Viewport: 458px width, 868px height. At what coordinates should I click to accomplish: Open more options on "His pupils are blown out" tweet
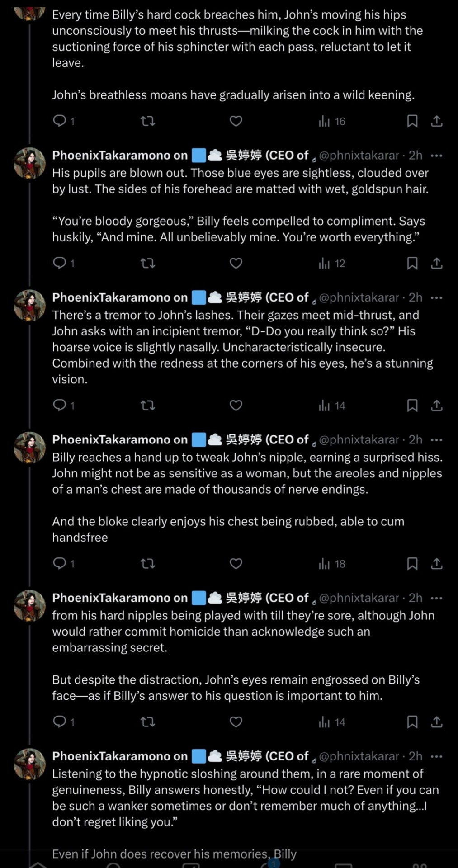click(436, 156)
